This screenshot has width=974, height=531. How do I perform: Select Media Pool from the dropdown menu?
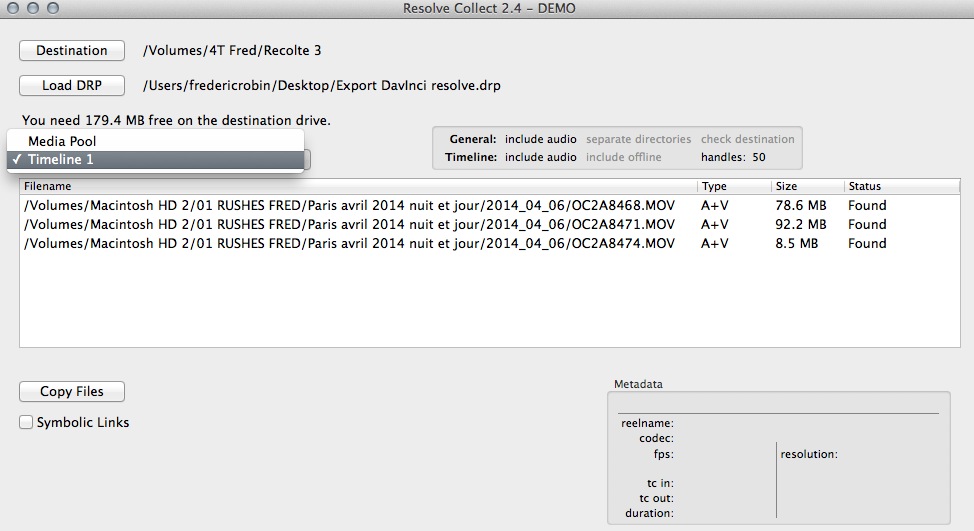(x=155, y=141)
